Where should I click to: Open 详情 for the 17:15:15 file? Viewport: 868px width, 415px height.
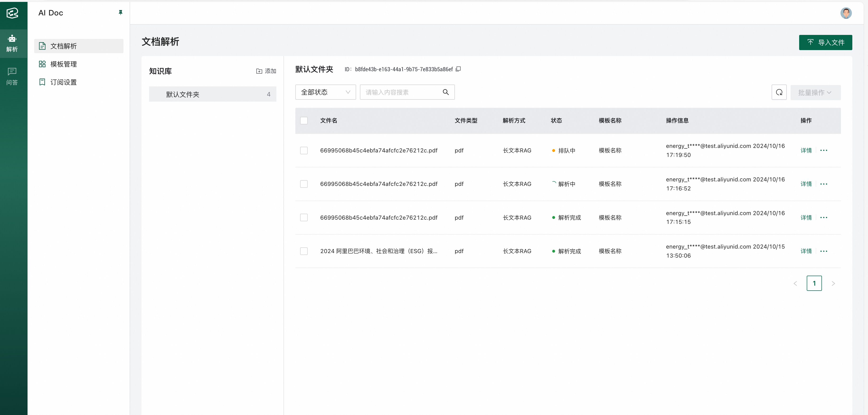point(806,218)
